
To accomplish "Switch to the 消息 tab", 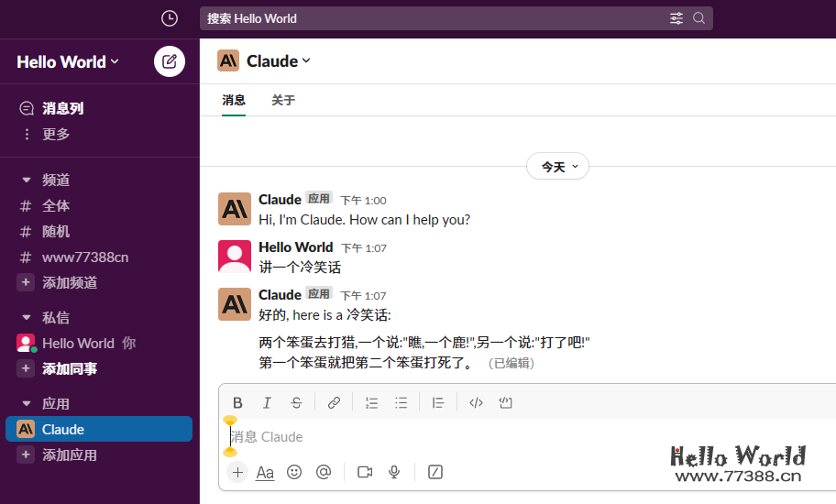I will [x=234, y=100].
